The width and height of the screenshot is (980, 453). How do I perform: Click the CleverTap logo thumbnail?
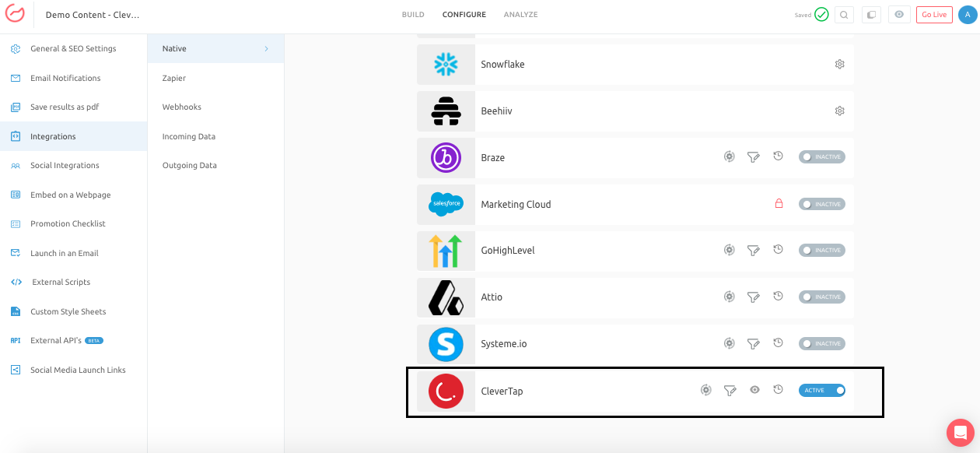tap(446, 391)
